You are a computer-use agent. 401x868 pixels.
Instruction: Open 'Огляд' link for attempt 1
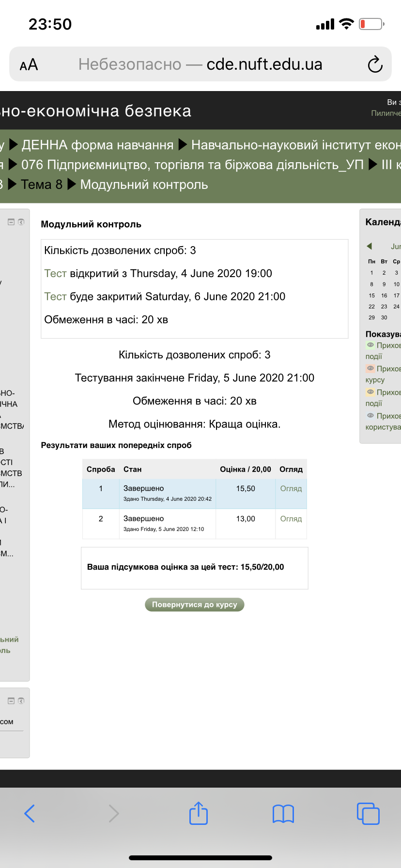pyautogui.click(x=291, y=489)
